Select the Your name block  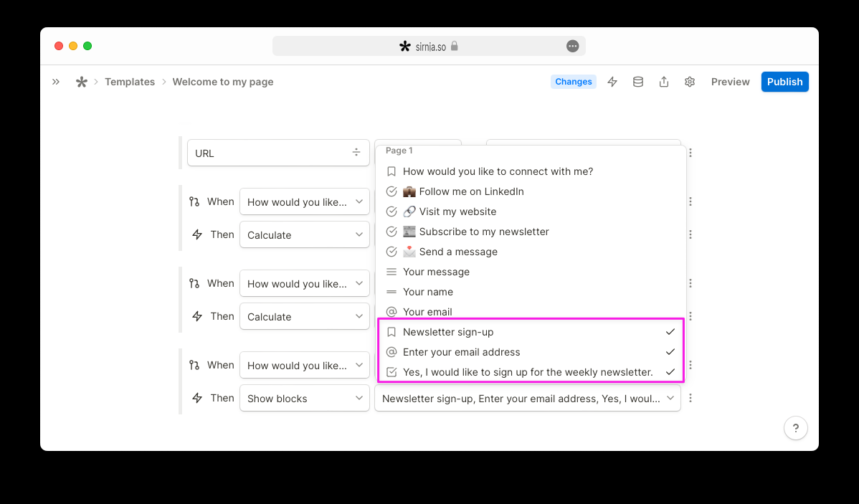click(x=531, y=292)
